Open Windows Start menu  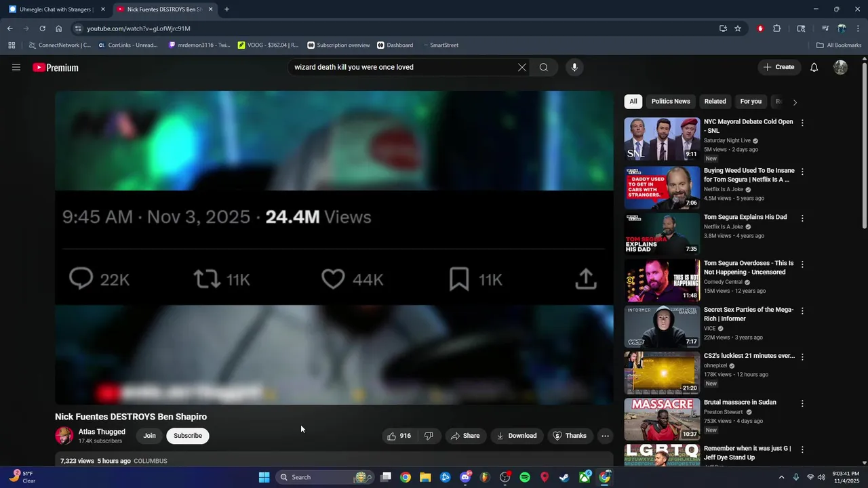click(264, 477)
